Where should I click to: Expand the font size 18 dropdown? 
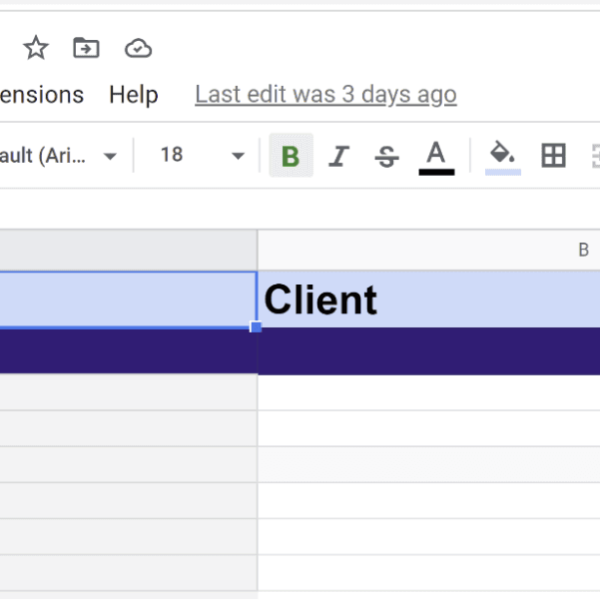[x=238, y=156]
